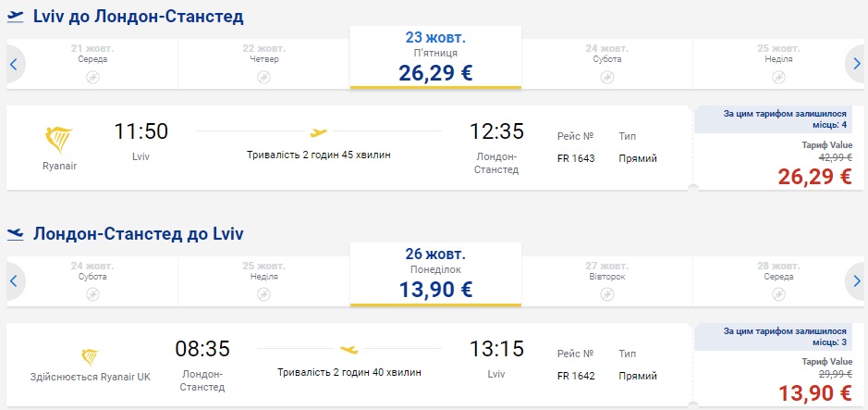Select the 23 жовт. П'ятниця date tab
The height and width of the screenshot is (410, 868).
point(435,57)
